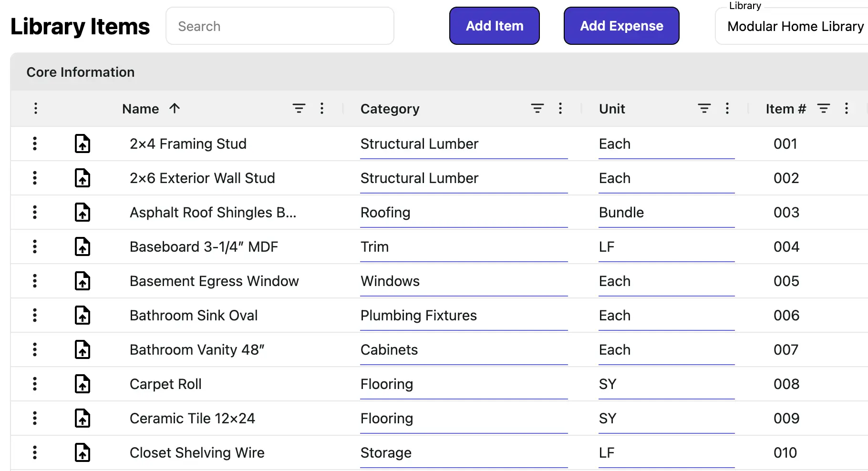Click file icon for Baseboard 3-1/4″ MDF

pos(83,247)
